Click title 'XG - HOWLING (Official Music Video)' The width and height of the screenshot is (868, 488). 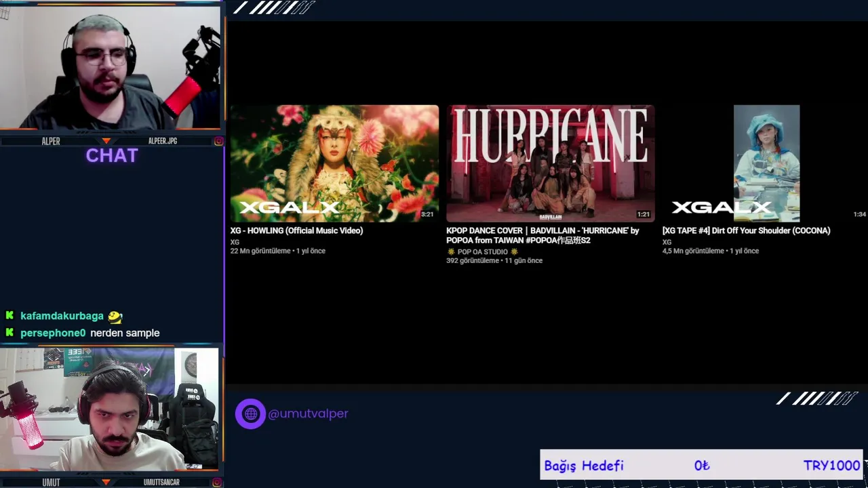pos(296,230)
